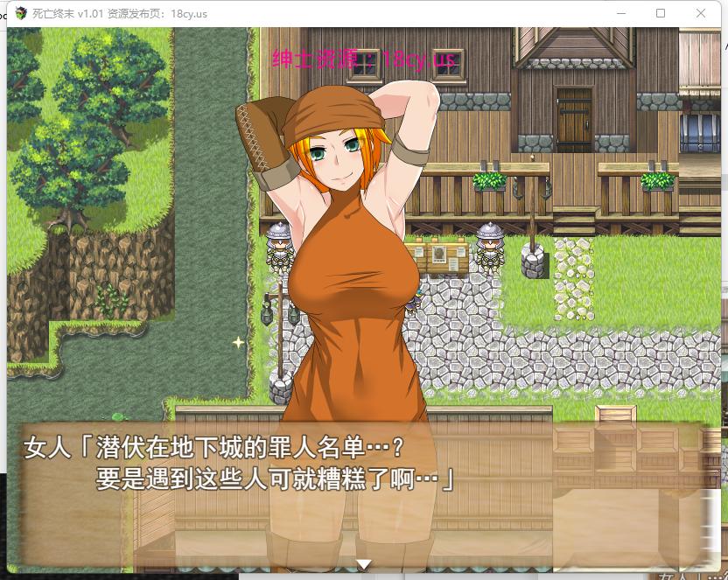Click the window title text 死亡终末 v1.01

(x=67, y=13)
